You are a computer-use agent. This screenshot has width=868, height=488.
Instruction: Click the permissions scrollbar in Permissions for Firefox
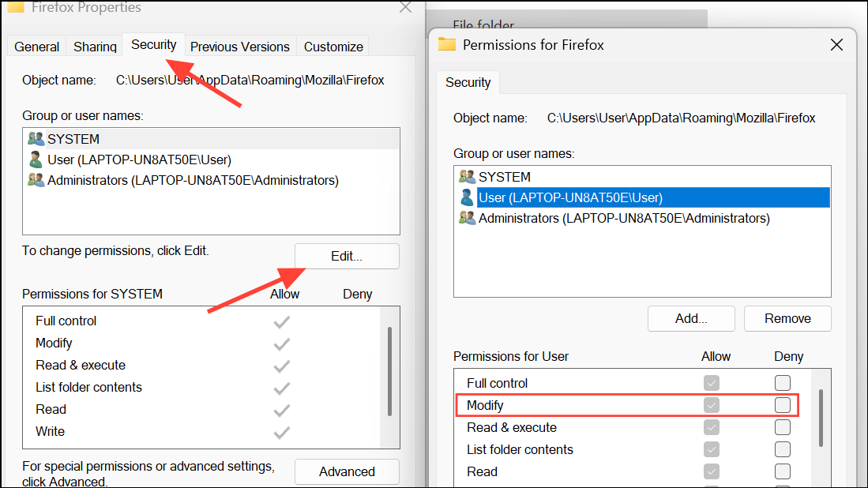(821, 418)
